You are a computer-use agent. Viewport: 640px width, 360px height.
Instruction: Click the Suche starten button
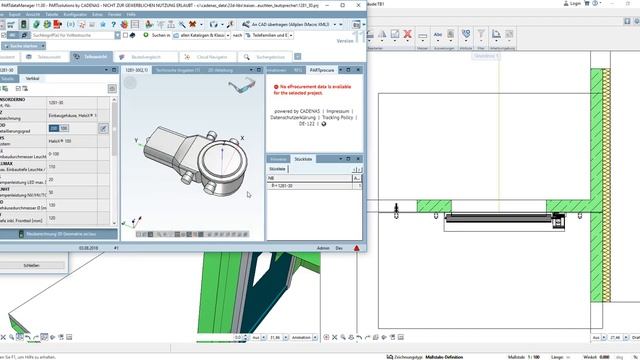[x=21, y=46]
